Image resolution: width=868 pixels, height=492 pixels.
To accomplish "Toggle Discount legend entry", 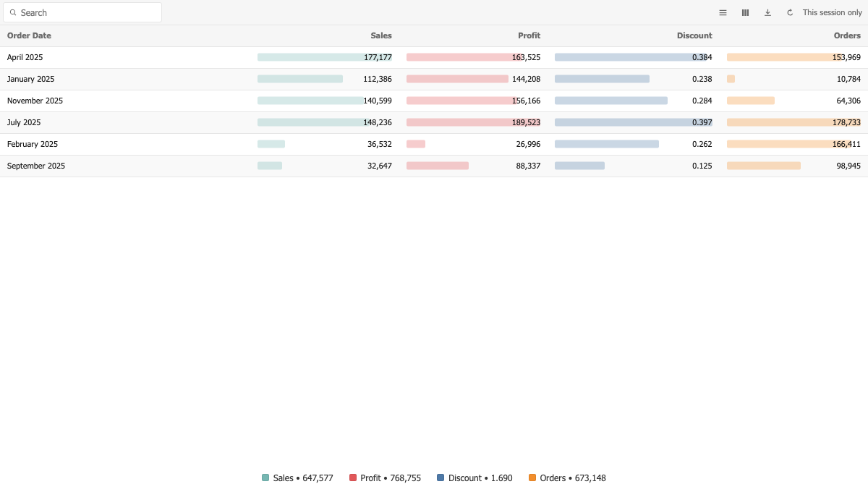I will click(475, 478).
